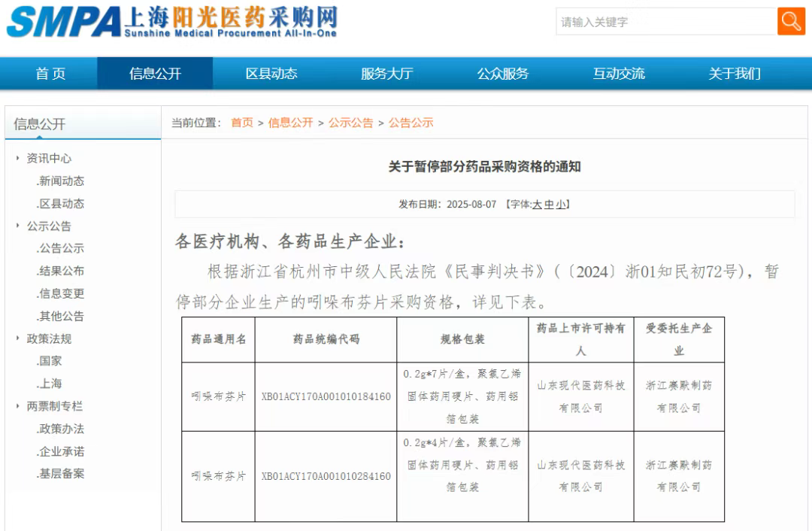Viewport: 812px width, 531px height.
Task: Set font size to 中
Action: [548, 205]
